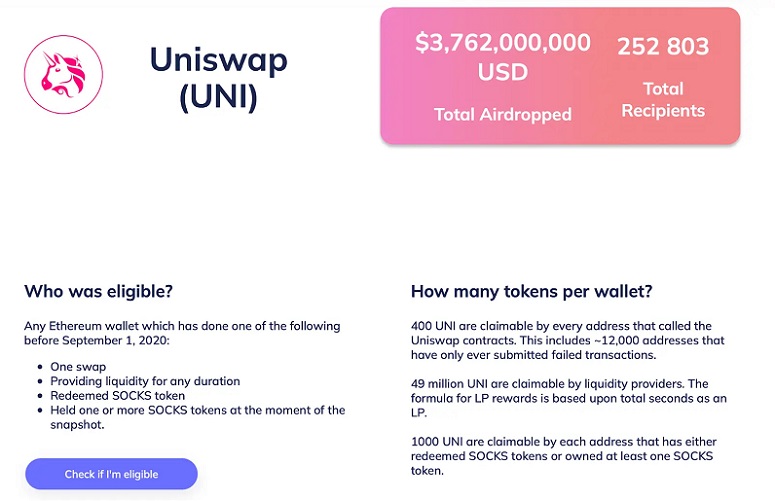Viewport: 775px width, 501px height.
Task: Click the "formula for LP rewards" sentence
Action: click(568, 398)
